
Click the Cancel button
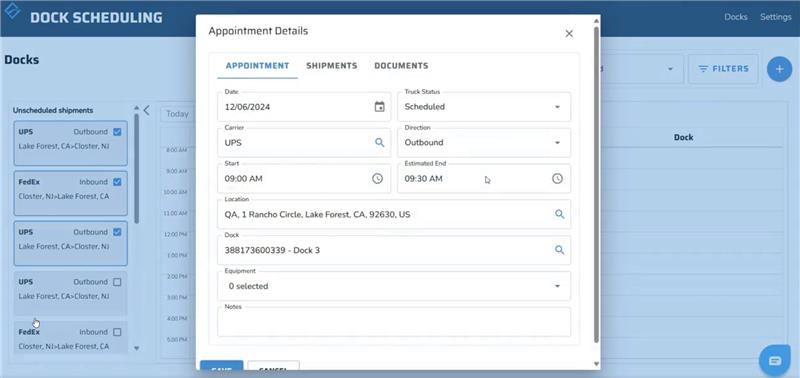point(273,365)
